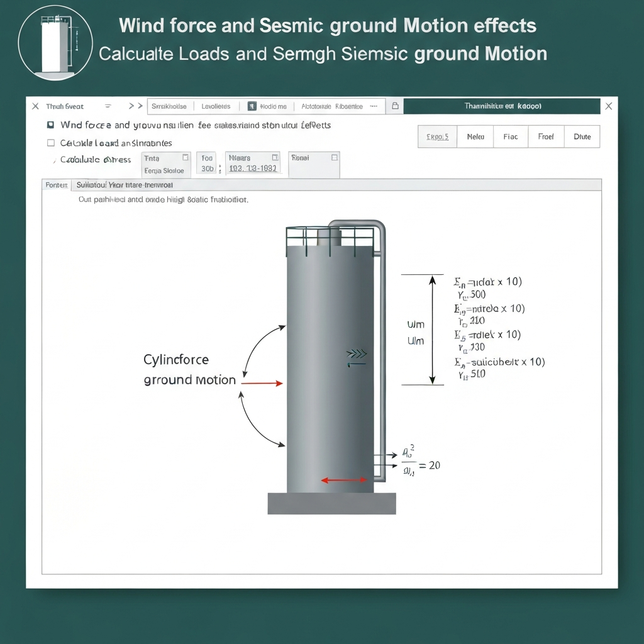Open the hamburger menu next to 'Thuh Sveot'
644x644 pixels.
tap(108, 106)
